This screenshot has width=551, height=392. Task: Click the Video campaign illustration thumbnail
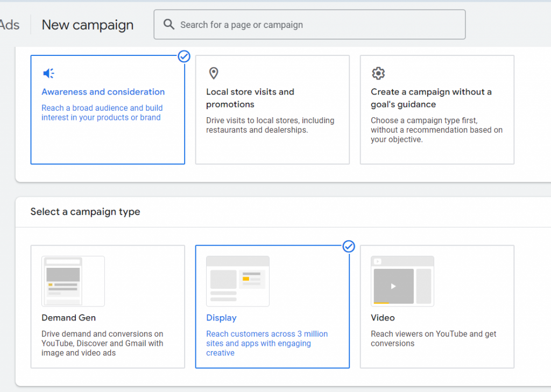coord(402,281)
